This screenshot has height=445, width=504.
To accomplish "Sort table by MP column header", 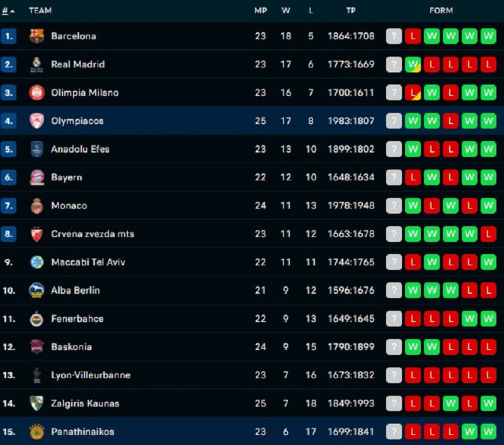I will click(x=260, y=11).
